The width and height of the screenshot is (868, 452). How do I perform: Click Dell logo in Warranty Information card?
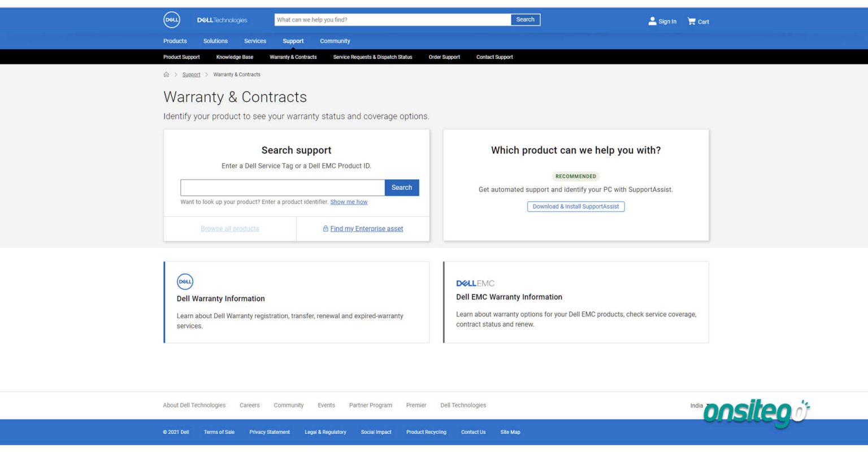185,281
